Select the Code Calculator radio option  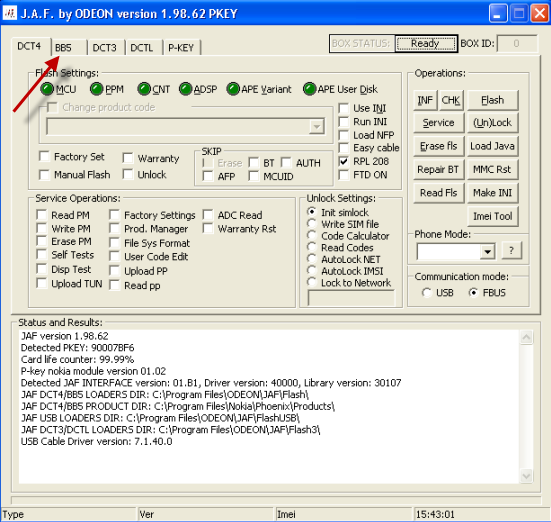311,236
